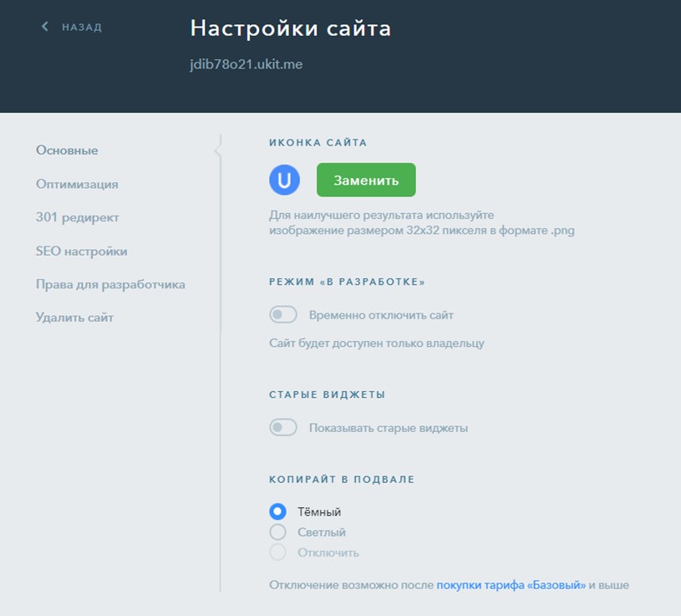The width and height of the screenshot is (681, 616).
Task: Click the blue U site favicon
Action: pyautogui.click(x=284, y=180)
